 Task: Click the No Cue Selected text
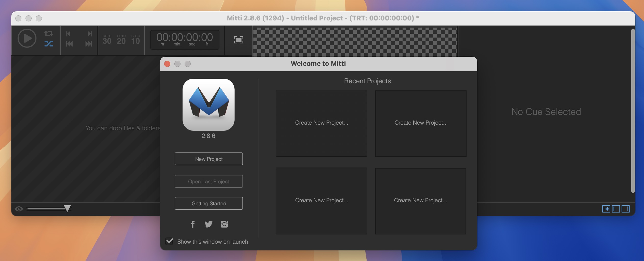click(x=546, y=112)
